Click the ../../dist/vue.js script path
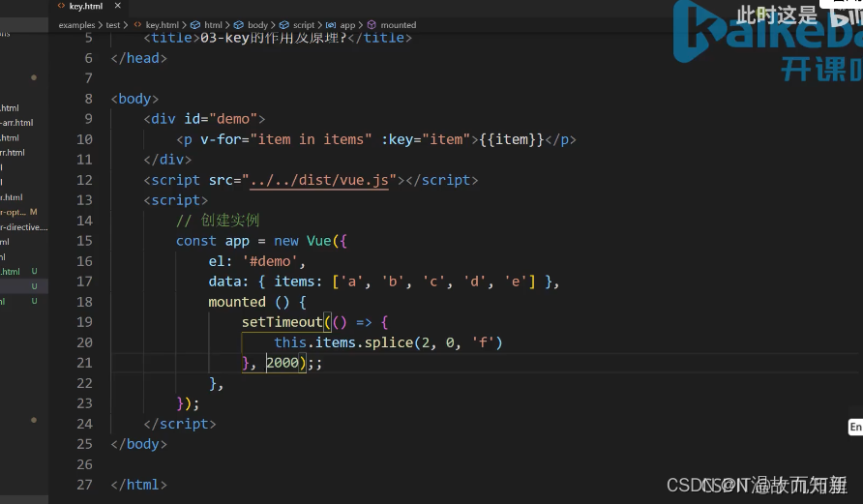The width and height of the screenshot is (863, 504). (319, 180)
